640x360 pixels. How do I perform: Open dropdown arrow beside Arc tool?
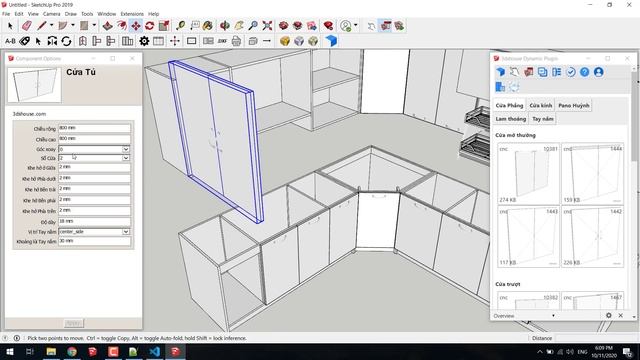click(x=73, y=25)
